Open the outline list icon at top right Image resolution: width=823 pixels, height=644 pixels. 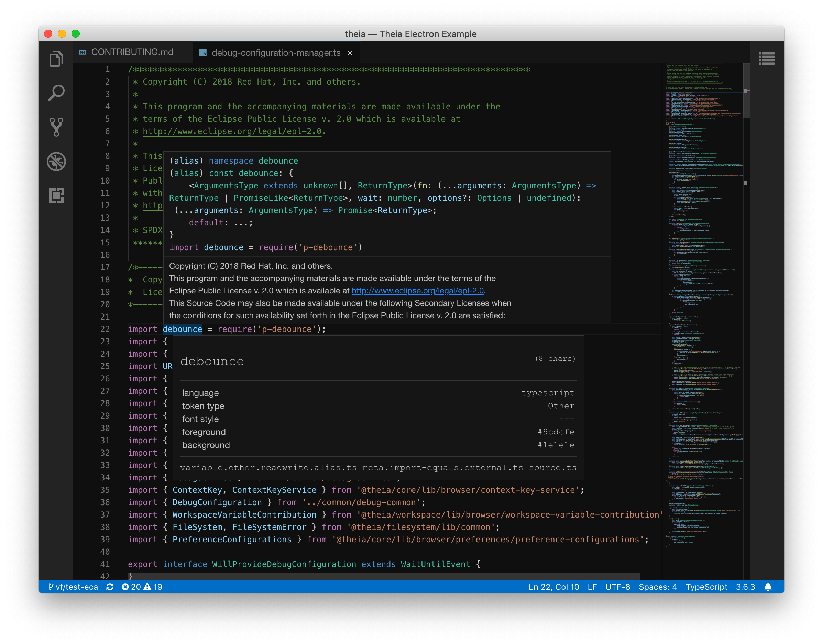click(x=768, y=58)
